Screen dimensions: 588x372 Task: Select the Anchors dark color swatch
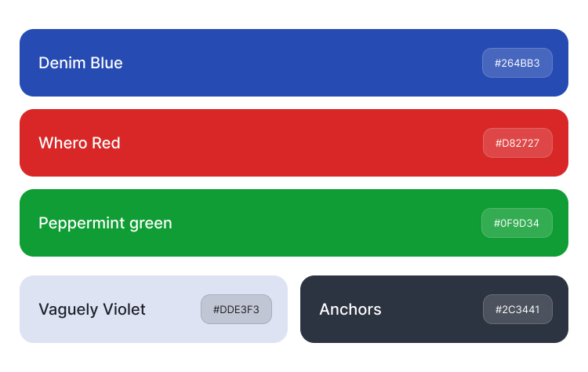pyautogui.click(x=434, y=309)
